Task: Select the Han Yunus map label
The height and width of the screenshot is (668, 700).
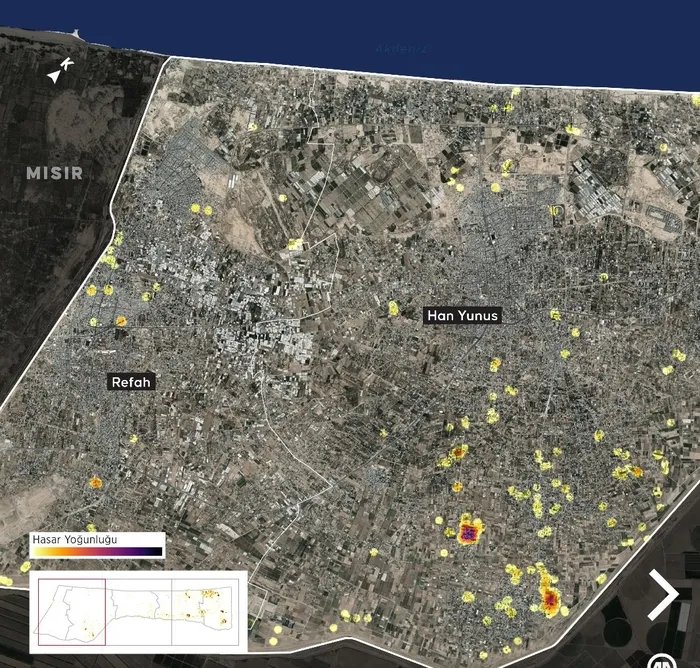Action: coord(462,315)
